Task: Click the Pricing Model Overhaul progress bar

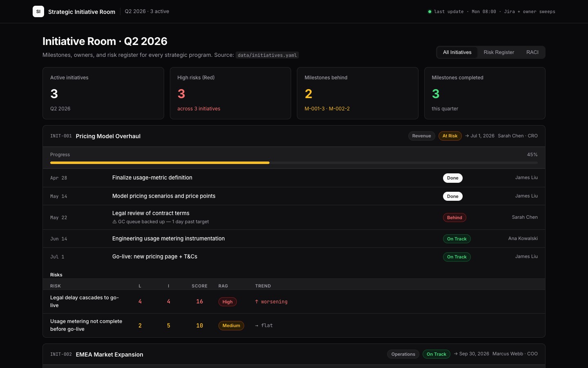Action: [x=294, y=163]
